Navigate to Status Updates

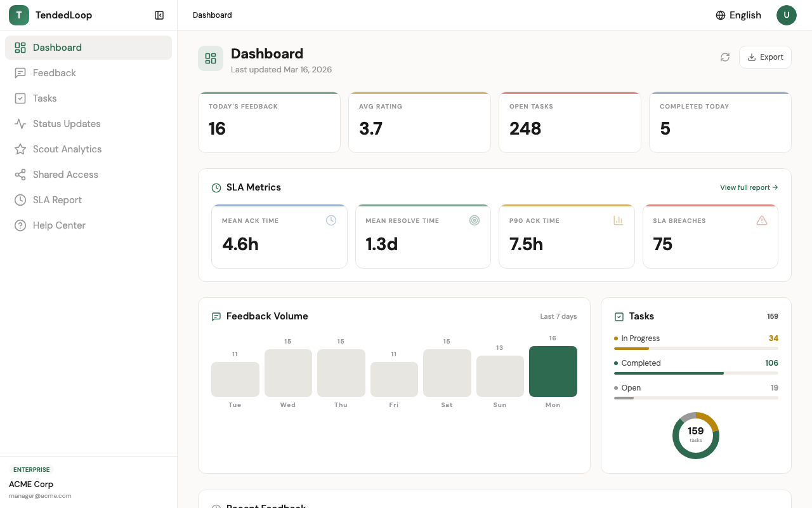[66, 123]
